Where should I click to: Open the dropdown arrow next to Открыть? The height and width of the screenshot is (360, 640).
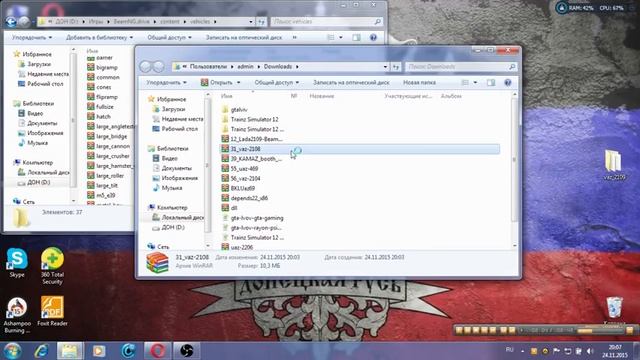pos(239,82)
